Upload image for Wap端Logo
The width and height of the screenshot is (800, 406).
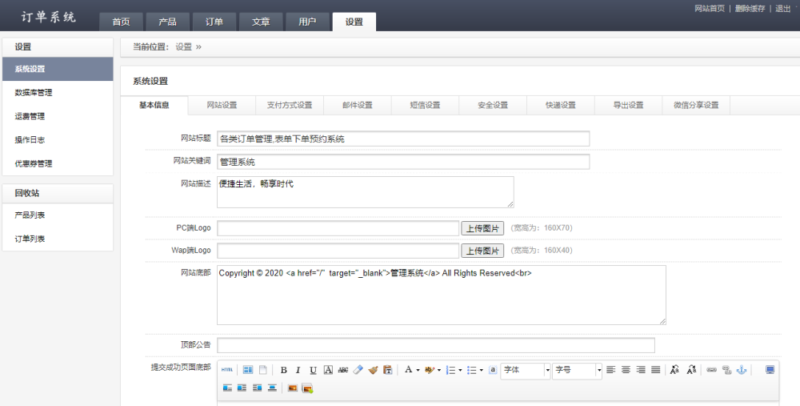pyautogui.click(x=483, y=250)
